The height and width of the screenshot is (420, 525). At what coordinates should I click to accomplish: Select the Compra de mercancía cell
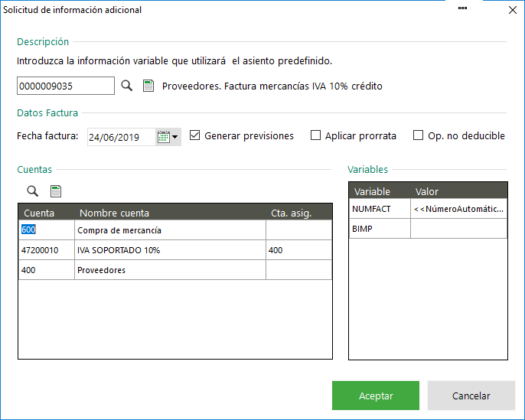[x=170, y=230]
